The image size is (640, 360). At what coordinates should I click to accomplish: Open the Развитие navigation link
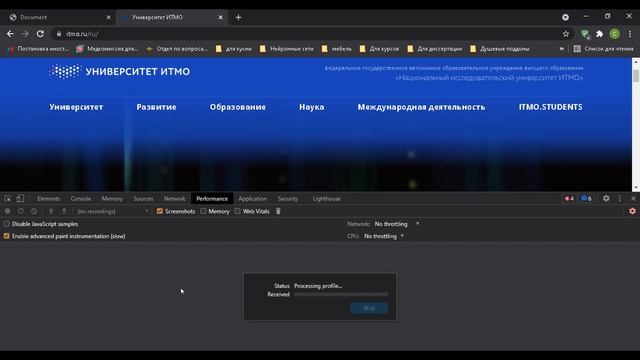pos(156,107)
